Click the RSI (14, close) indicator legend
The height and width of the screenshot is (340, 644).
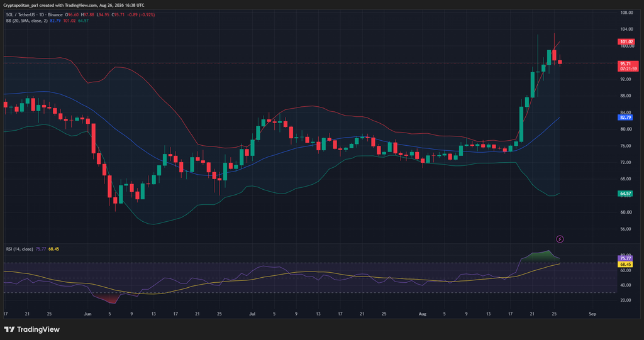click(x=19, y=249)
